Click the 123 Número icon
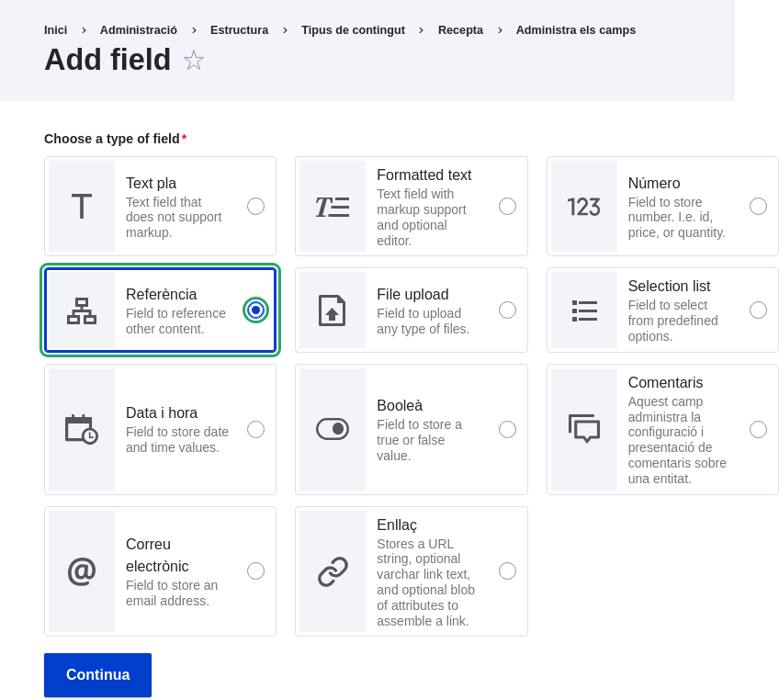The height and width of the screenshot is (700, 779). point(583,206)
